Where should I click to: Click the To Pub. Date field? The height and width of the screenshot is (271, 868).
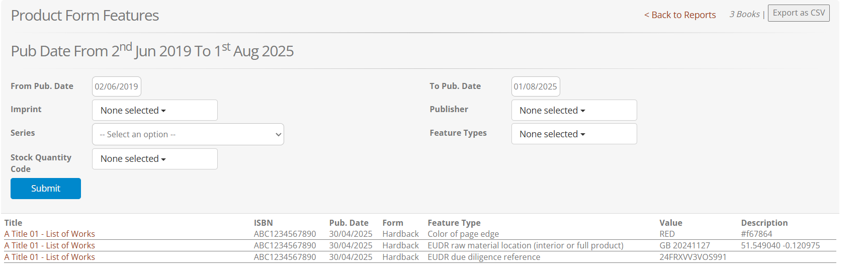click(536, 86)
